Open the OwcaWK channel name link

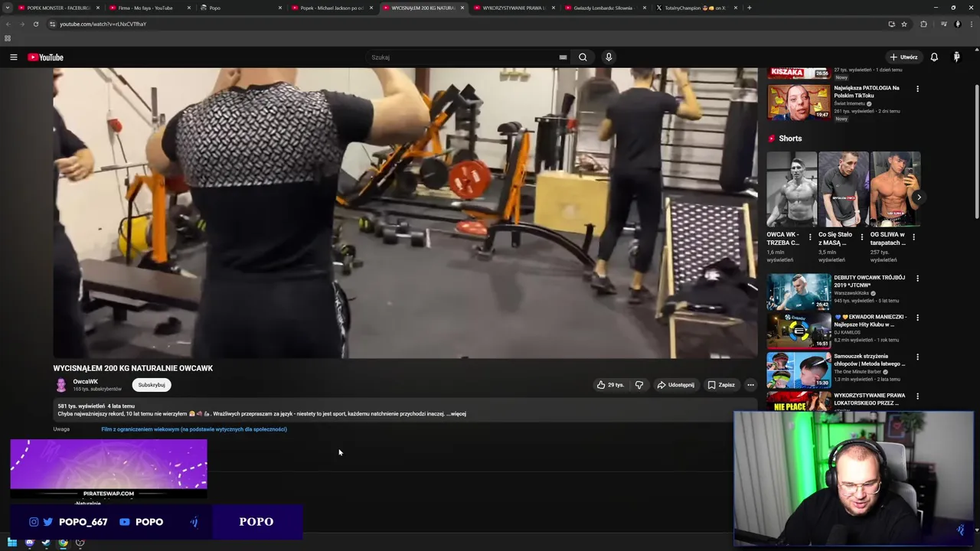86,381
